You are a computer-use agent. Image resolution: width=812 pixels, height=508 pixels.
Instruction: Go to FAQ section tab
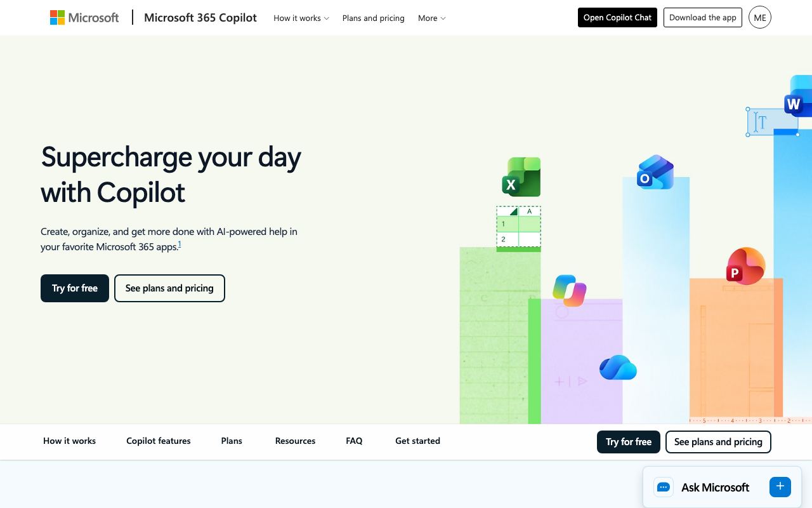[x=354, y=441]
